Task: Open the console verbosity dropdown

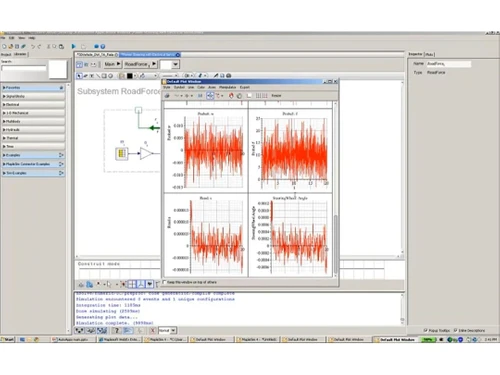Action: tap(173, 330)
